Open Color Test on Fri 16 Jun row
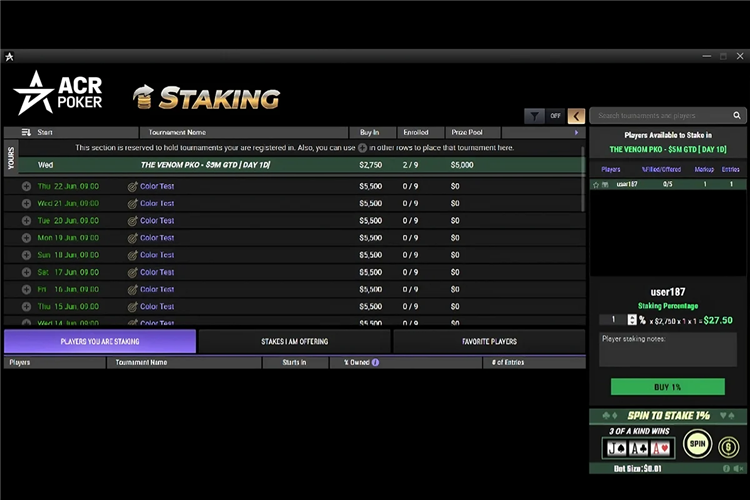 point(157,289)
